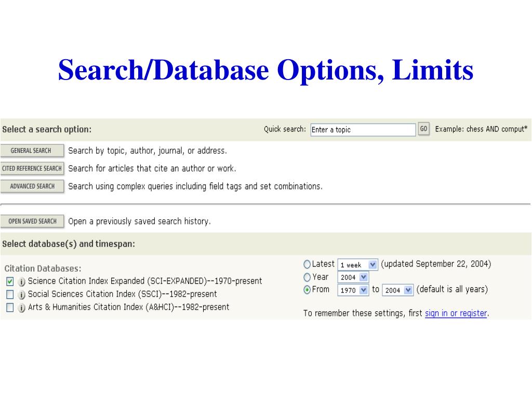Screen dimensions: 532x399
Task: Click the General Search button
Action: tap(32, 151)
